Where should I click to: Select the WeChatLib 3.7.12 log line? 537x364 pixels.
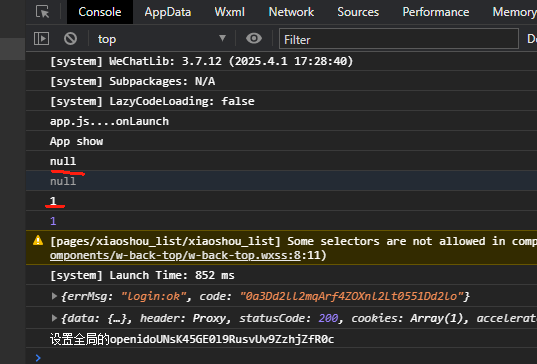tap(282, 61)
